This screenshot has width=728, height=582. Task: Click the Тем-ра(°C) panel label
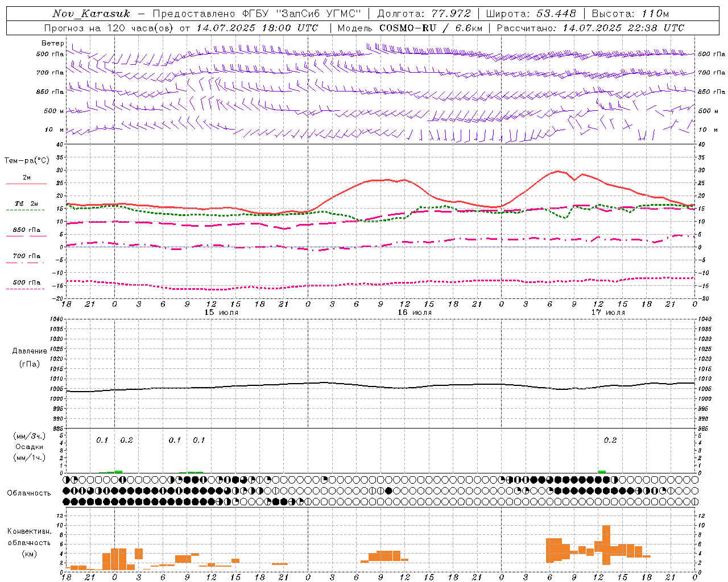pos(27,161)
